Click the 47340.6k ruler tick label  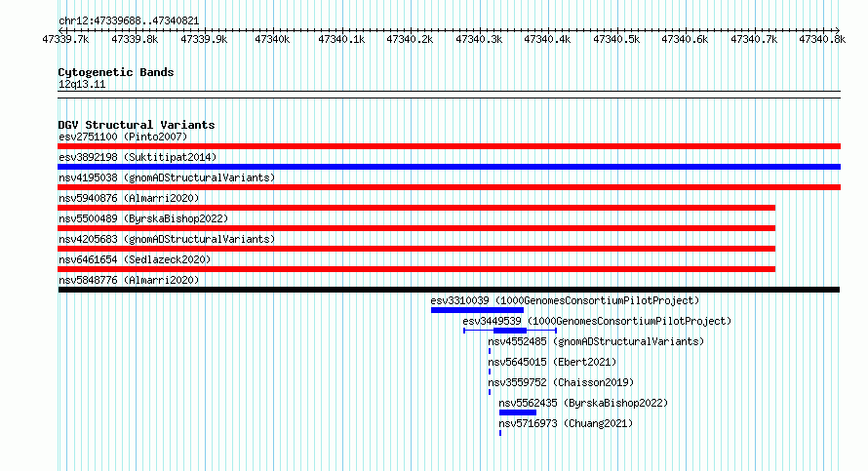685,39
